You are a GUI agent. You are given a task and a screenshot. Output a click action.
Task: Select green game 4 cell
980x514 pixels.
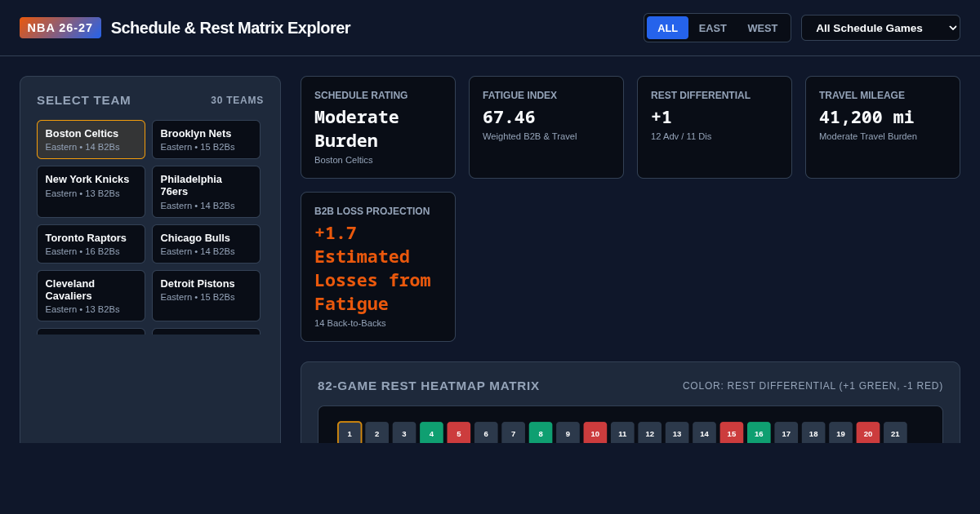point(431,433)
